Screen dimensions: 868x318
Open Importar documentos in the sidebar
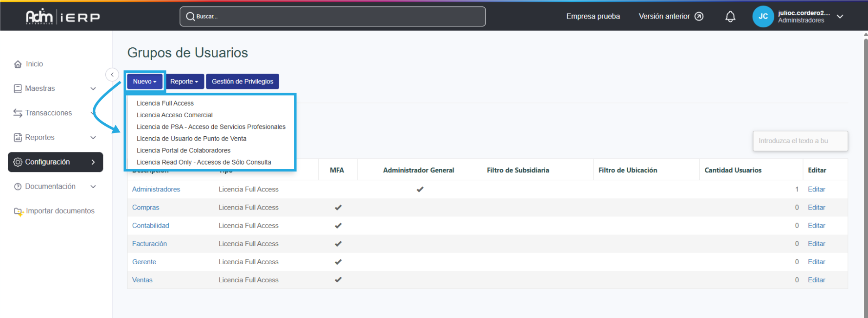(x=60, y=211)
